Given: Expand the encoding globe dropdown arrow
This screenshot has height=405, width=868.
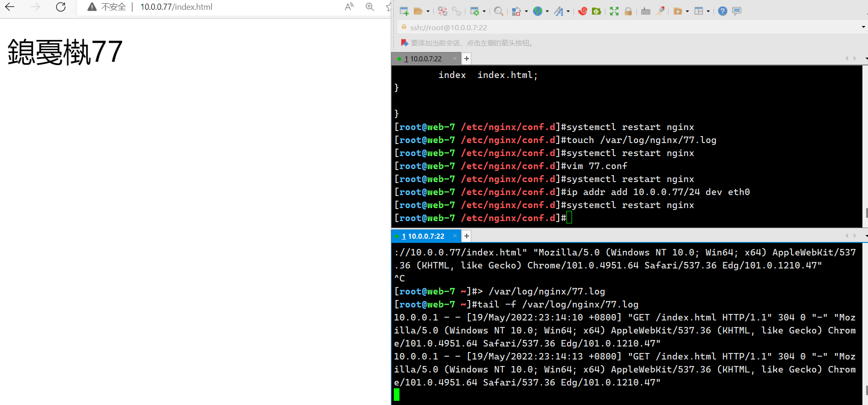Looking at the screenshot, I should tap(547, 11).
